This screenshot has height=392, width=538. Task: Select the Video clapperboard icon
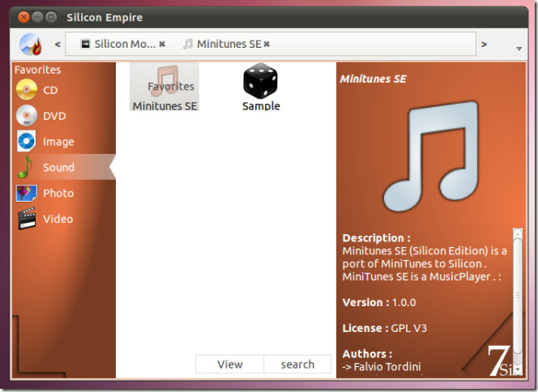27,218
